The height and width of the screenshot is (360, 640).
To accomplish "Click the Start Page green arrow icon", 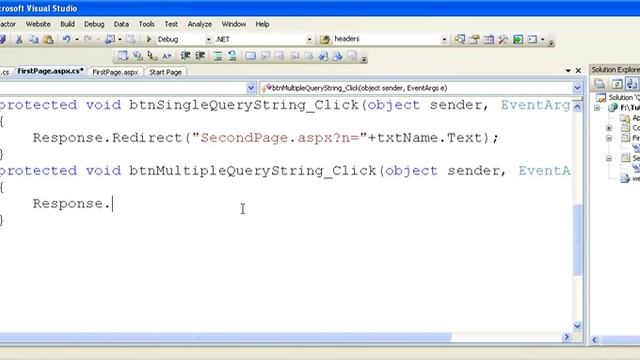I will [x=518, y=40].
